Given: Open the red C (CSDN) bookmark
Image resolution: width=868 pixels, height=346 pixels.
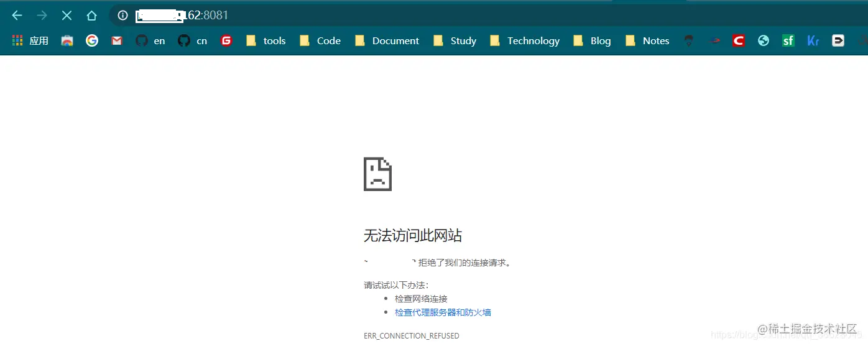Looking at the screenshot, I should point(739,40).
